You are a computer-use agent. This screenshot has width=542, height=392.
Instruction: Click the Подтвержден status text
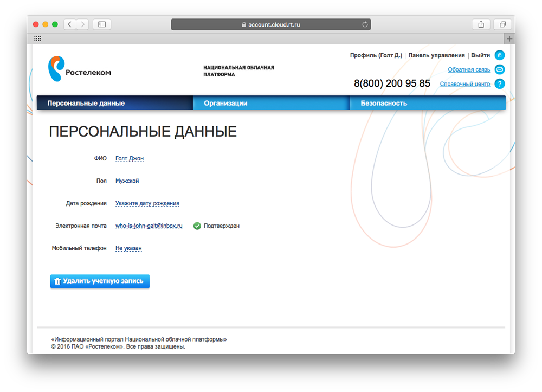click(x=222, y=226)
